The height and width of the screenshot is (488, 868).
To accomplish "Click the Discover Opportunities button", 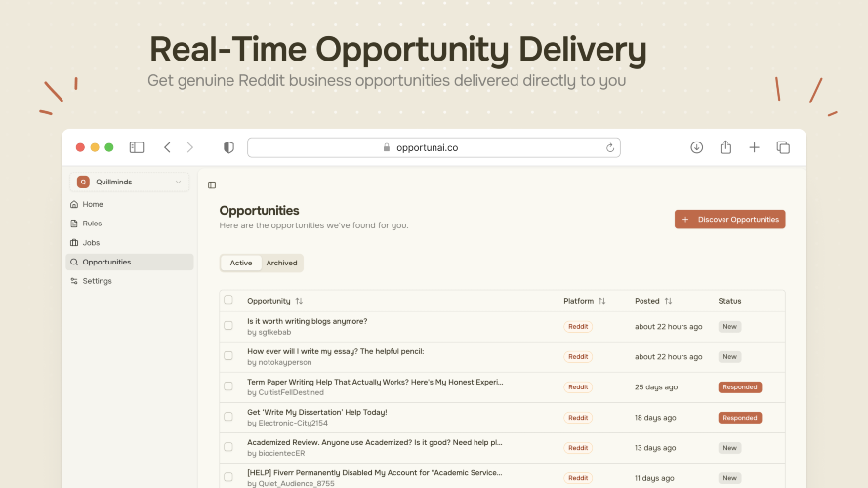I will point(729,219).
